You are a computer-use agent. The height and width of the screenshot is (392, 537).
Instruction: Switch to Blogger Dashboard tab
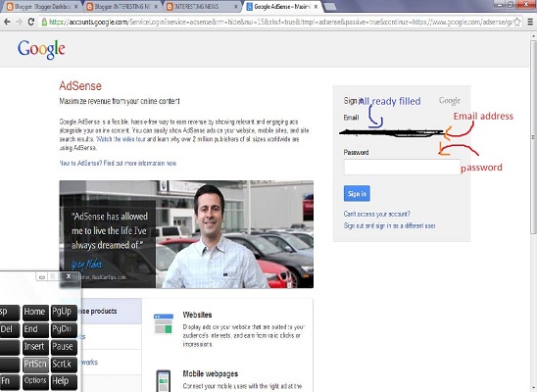(42, 7)
